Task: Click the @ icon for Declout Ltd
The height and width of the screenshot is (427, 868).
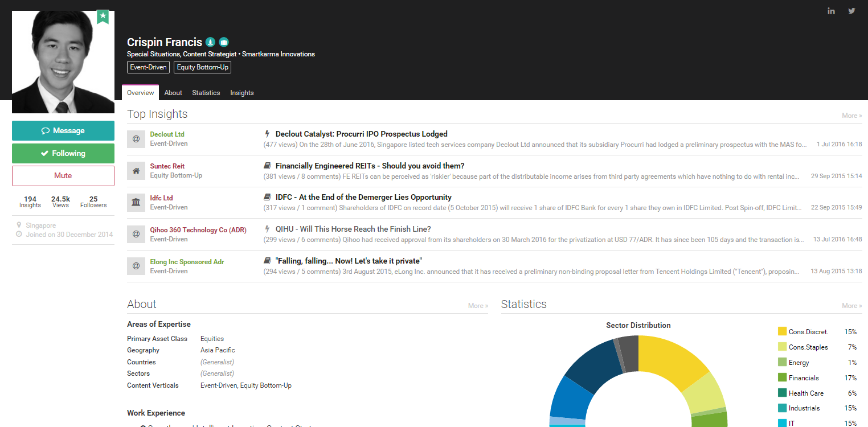Action: click(136, 139)
